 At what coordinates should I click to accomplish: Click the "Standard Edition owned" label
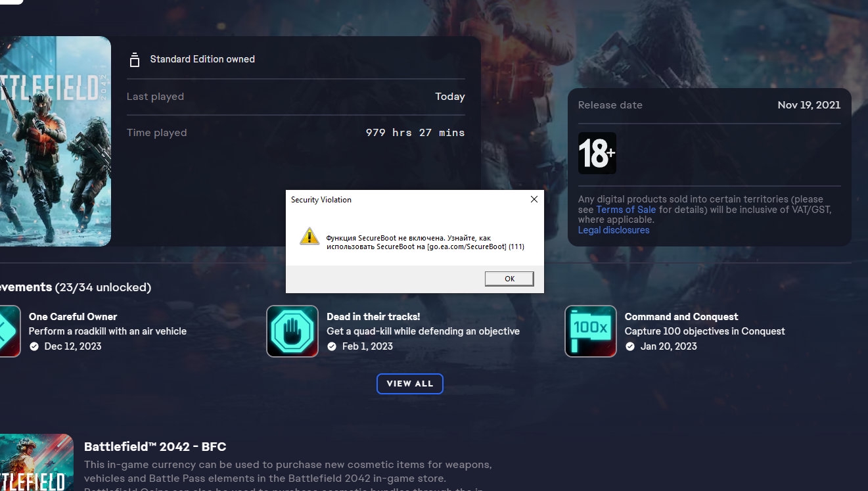(x=202, y=59)
